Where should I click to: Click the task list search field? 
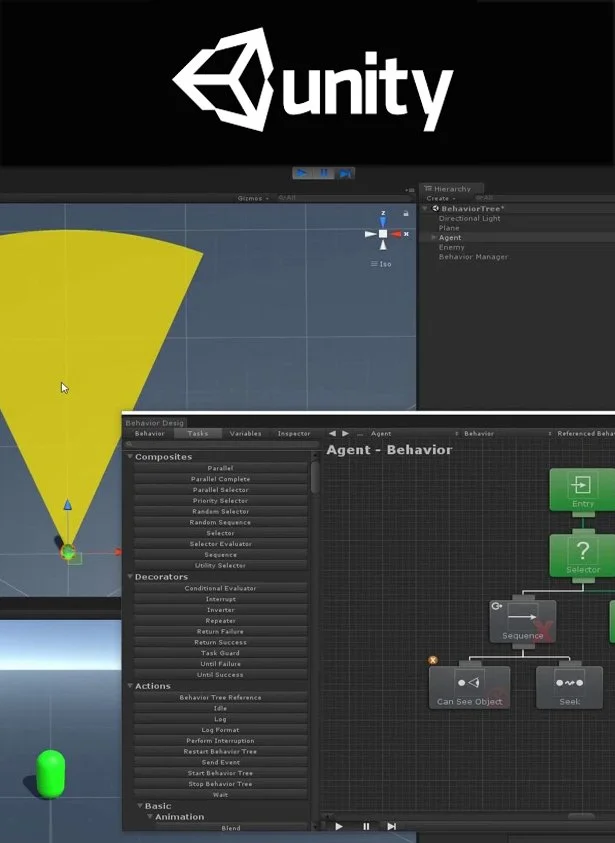(221, 444)
